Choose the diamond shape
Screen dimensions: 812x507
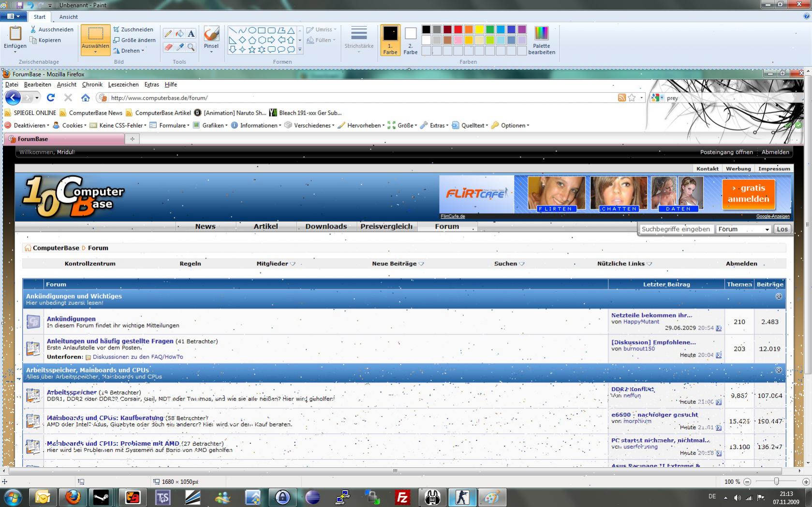242,40
